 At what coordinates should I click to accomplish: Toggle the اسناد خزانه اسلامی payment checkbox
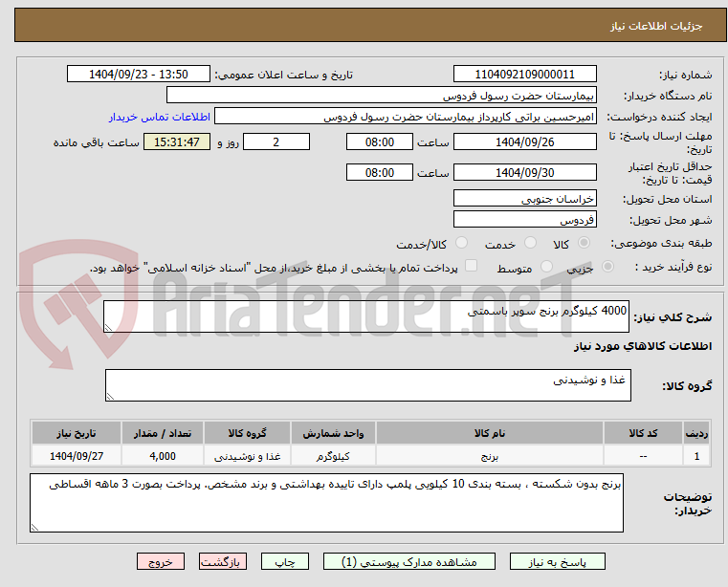[471, 266]
